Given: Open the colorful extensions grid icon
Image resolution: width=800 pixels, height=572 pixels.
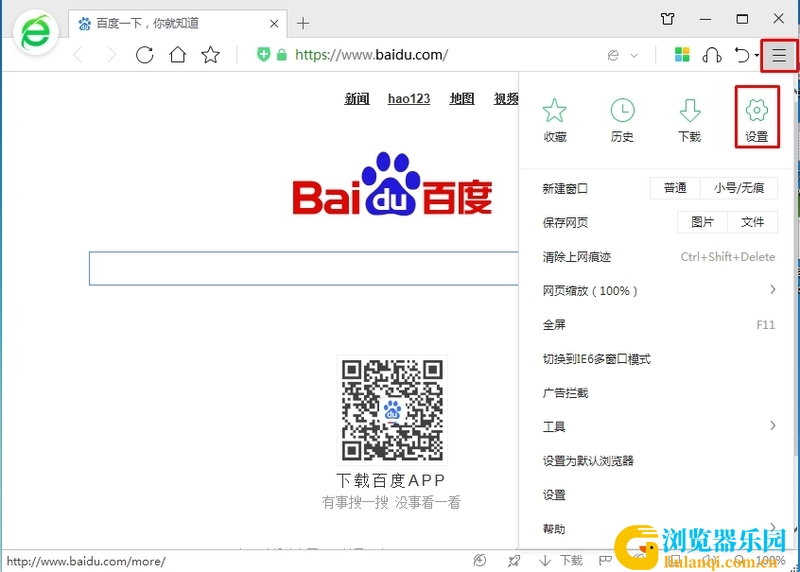Looking at the screenshot, I should point(682,54).
